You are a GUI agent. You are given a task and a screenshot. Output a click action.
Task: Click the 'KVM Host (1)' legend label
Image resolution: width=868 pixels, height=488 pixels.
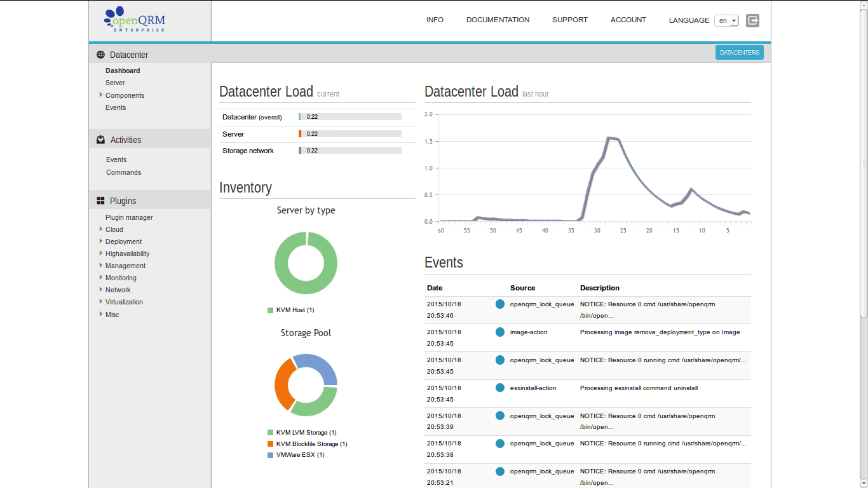[295, 310]
